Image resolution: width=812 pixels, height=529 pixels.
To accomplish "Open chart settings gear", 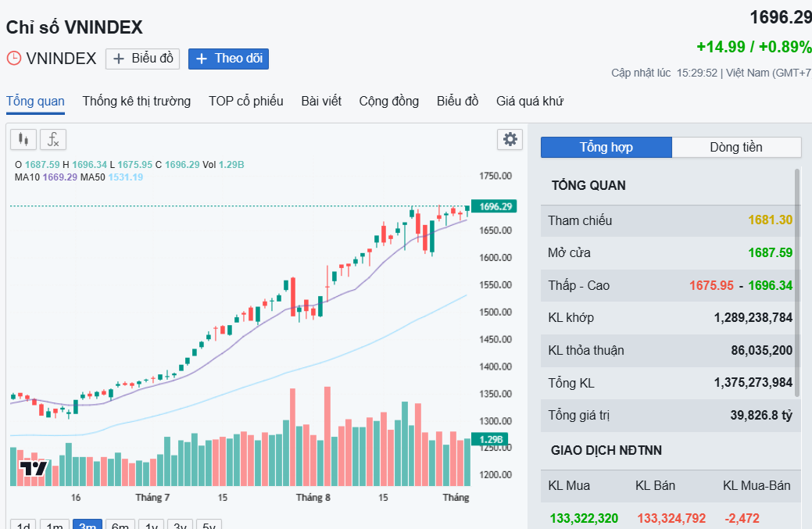I will coord(510,139).
